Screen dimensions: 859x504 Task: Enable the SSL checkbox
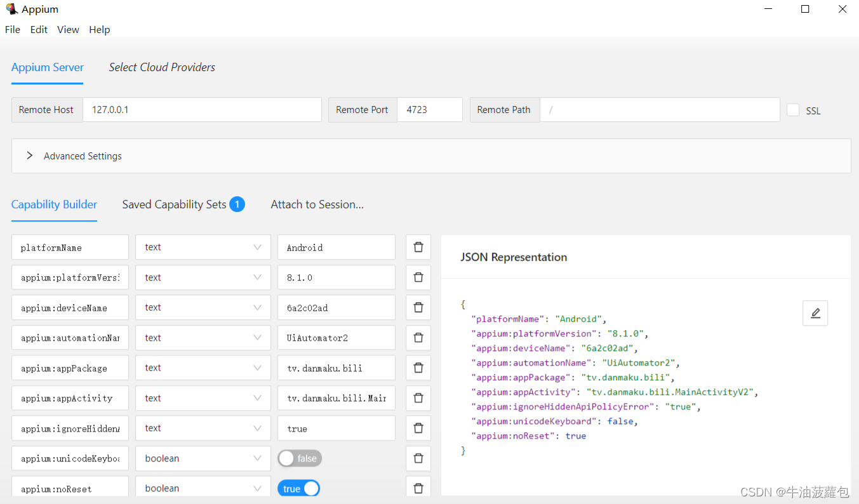(793, 110)
